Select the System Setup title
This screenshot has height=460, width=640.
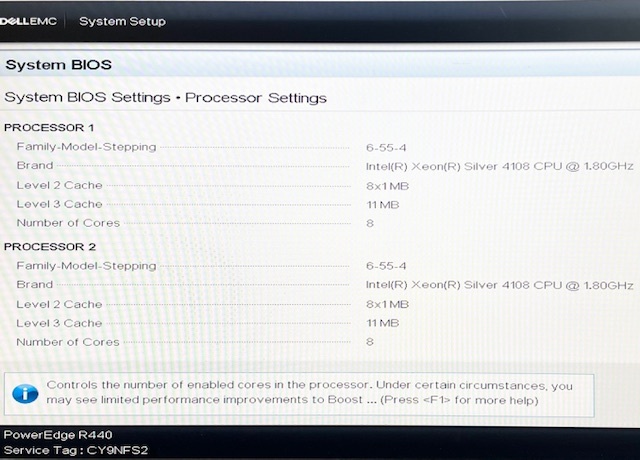[x=122, y=21]
